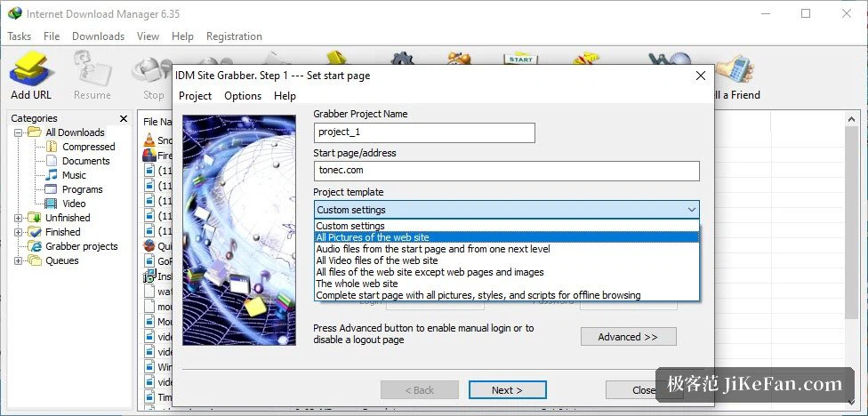Expand the Unfinished tree node
Image resolution: width=868 pixels, height=416 pixels.
click(19, 218)
